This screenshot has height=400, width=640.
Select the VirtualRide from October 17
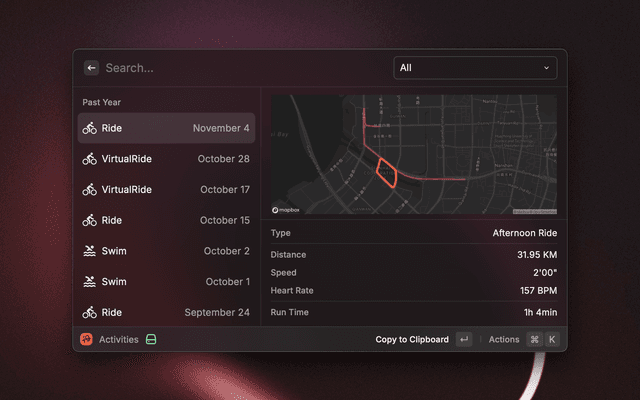pos(166,189)
